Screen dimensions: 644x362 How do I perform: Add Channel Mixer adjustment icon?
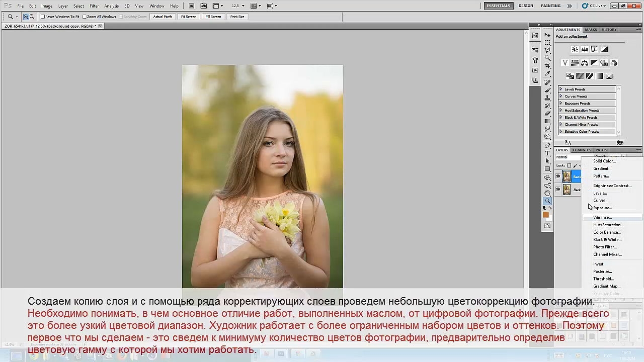(x=614, y=63)
